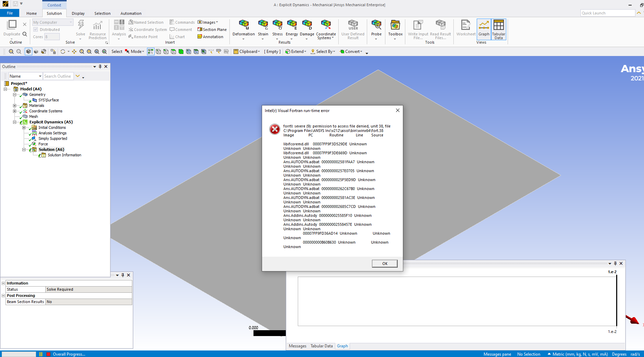Switch to the Home ribbon tab

click(32, 13)
